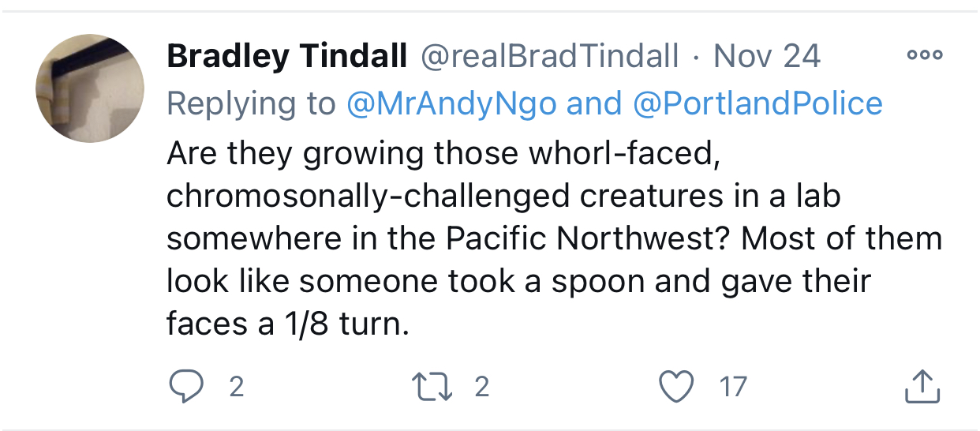The image size is (980, 431).
Task: Follow the @PortlandPolice mention link
Action: point(757,103)
